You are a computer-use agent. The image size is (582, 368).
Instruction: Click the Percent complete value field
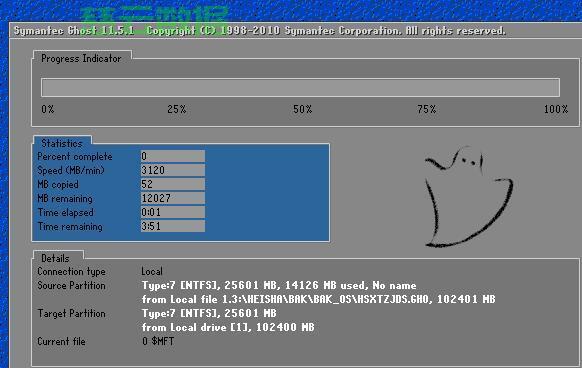pos(173,156)
